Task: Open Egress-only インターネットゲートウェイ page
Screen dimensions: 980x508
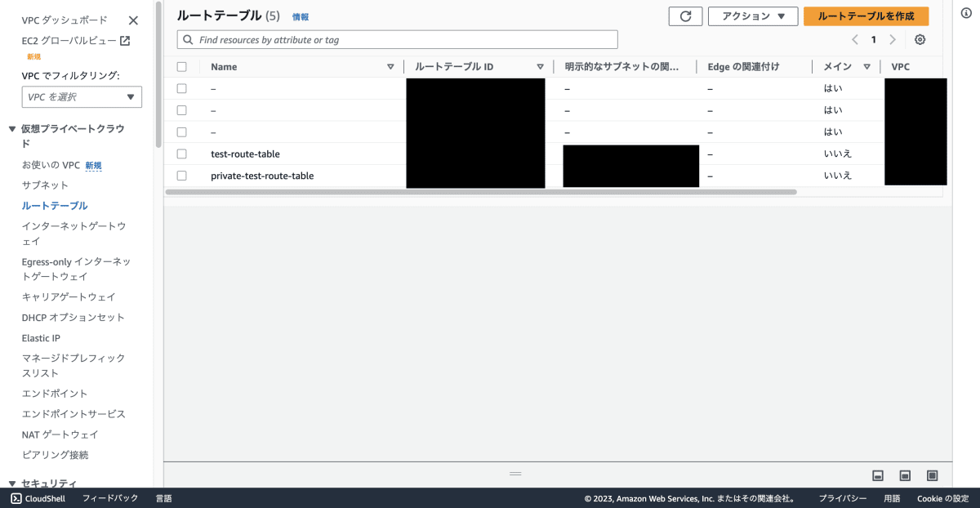Action: pos(76,269)
